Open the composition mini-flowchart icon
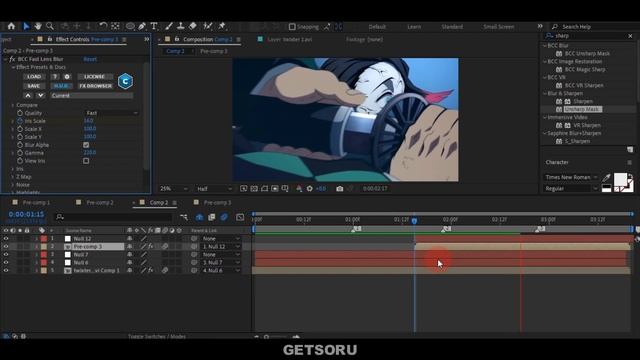 [x=184, y=217]
